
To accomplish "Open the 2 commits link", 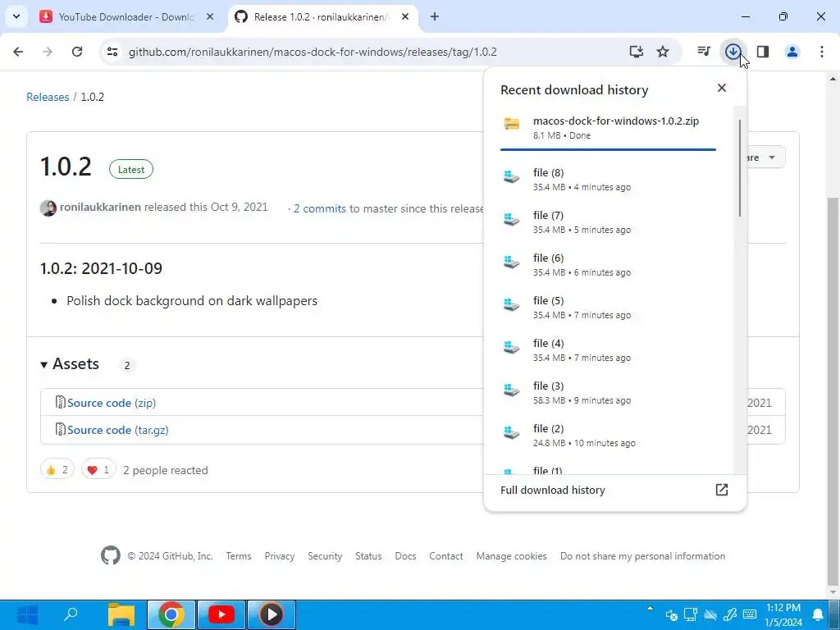I will (x=320, y=208).
